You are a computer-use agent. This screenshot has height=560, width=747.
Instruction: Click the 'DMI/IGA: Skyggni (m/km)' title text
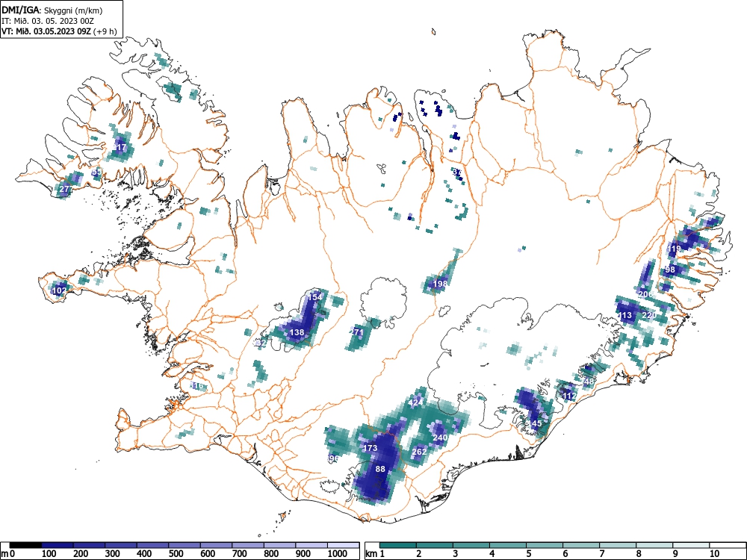coord(52,10)
